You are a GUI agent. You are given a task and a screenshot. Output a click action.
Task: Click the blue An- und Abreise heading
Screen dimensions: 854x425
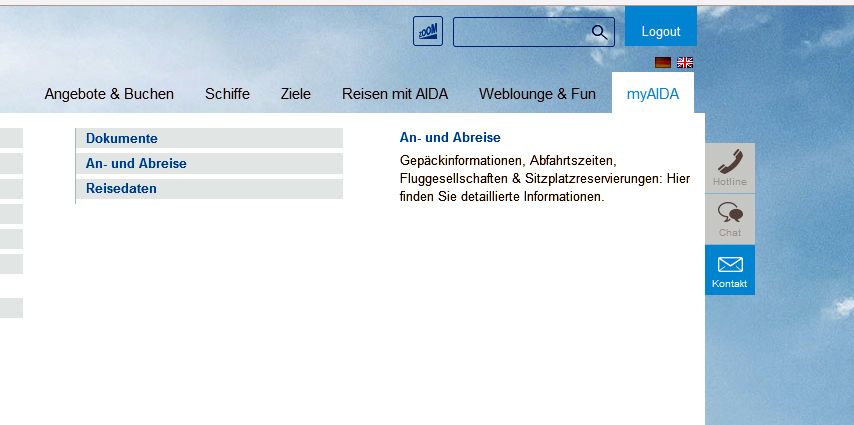tap(450, 138)
